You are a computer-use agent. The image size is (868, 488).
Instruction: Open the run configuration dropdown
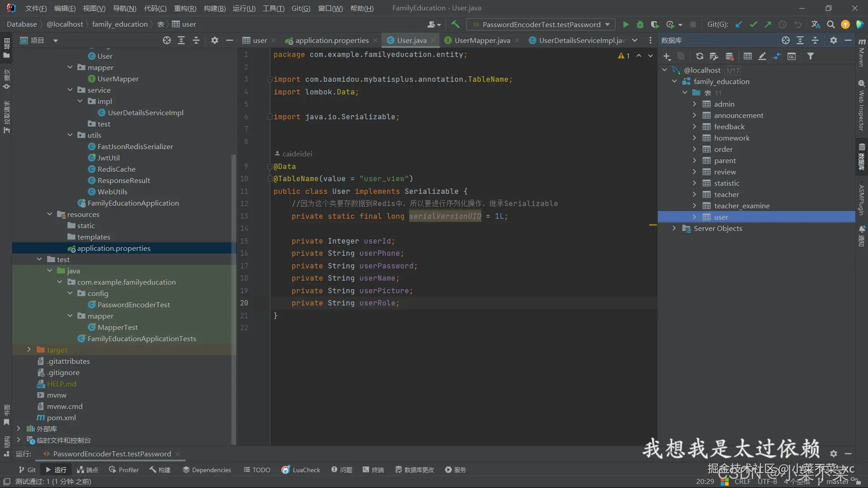tap(608, 24)
